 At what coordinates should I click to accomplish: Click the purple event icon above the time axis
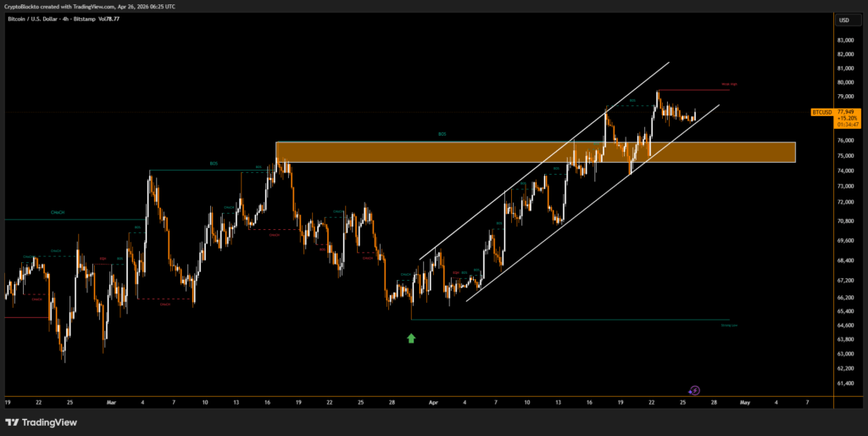[694, 389]
